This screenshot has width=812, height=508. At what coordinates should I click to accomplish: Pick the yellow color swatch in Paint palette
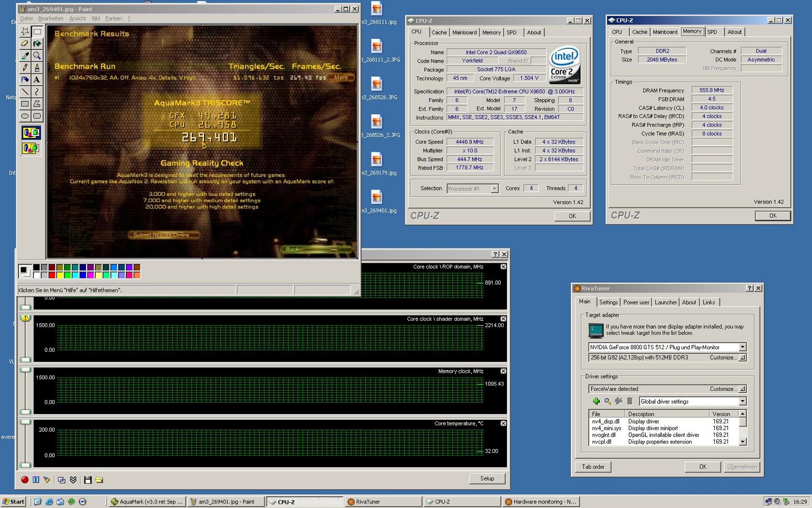tap(60, 275)
